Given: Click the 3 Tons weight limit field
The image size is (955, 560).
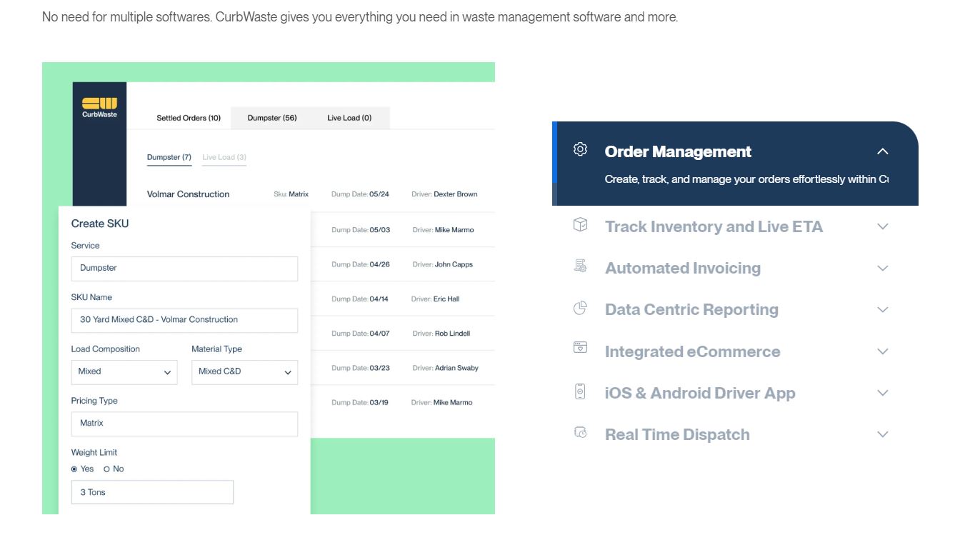Looking at the screenshot, I should click(152, 492).
